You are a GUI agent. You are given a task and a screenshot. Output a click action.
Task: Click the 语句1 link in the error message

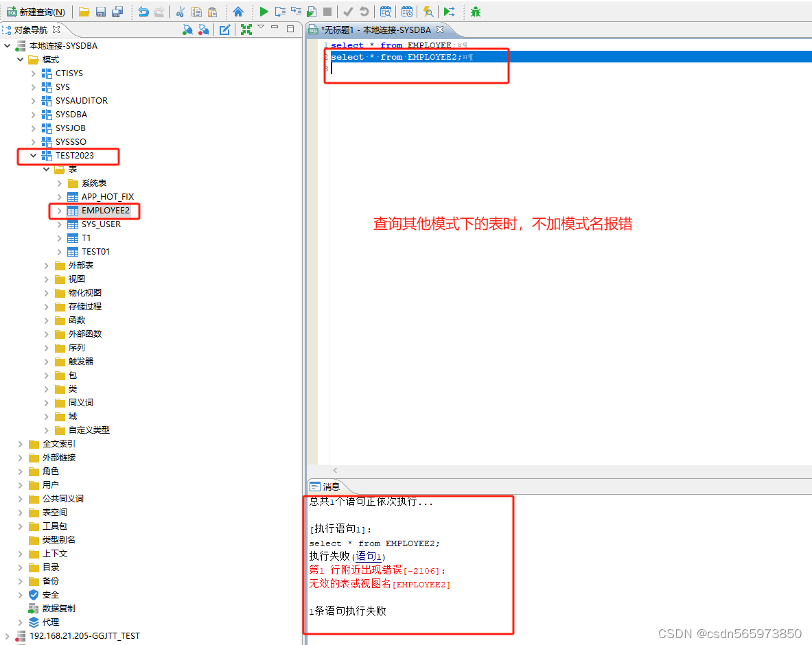[x=368, y=556]
